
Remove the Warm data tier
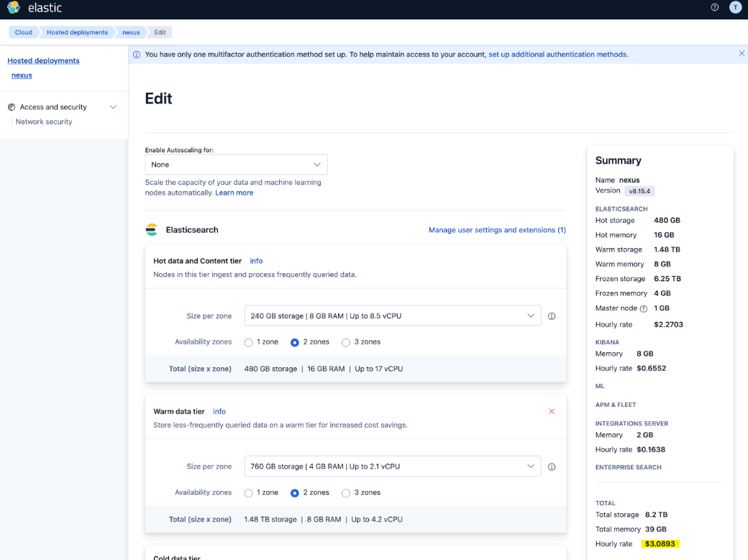coord(552,411)
